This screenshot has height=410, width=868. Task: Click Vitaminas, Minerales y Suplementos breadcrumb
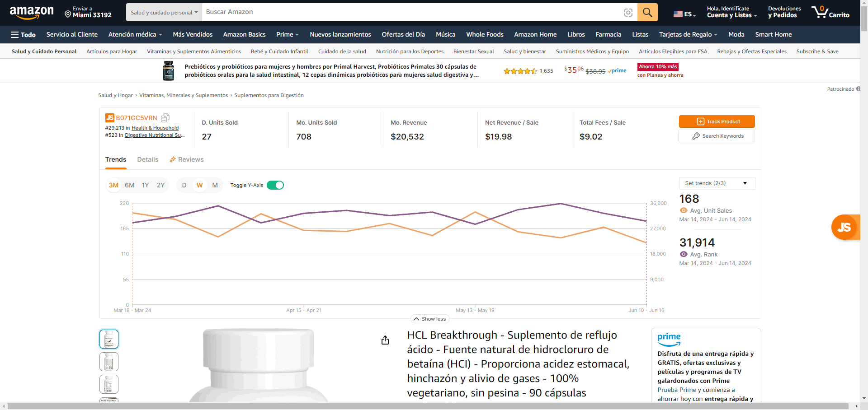coord(184,95)
